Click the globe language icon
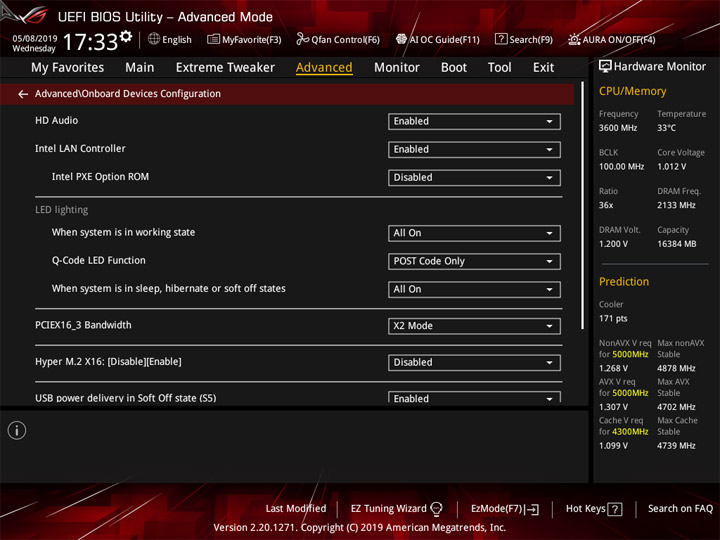Viewport: 720px width, 540px height. (154, 39)
